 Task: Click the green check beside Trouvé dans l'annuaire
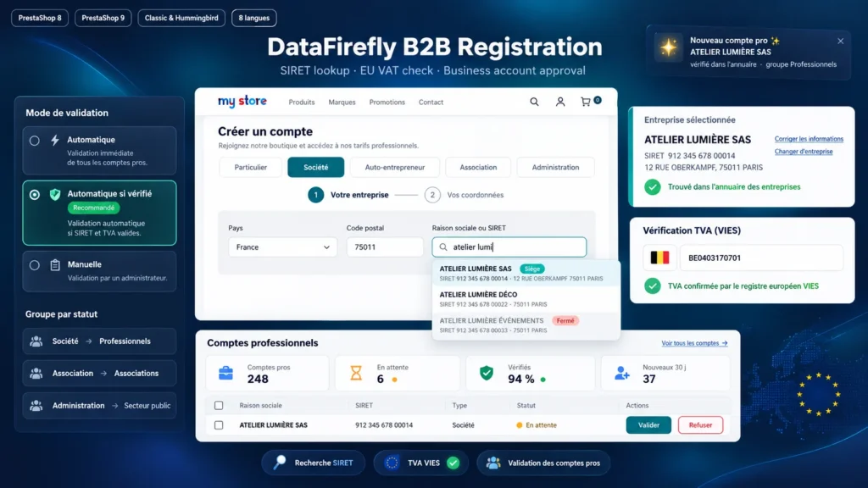(652, 187)
